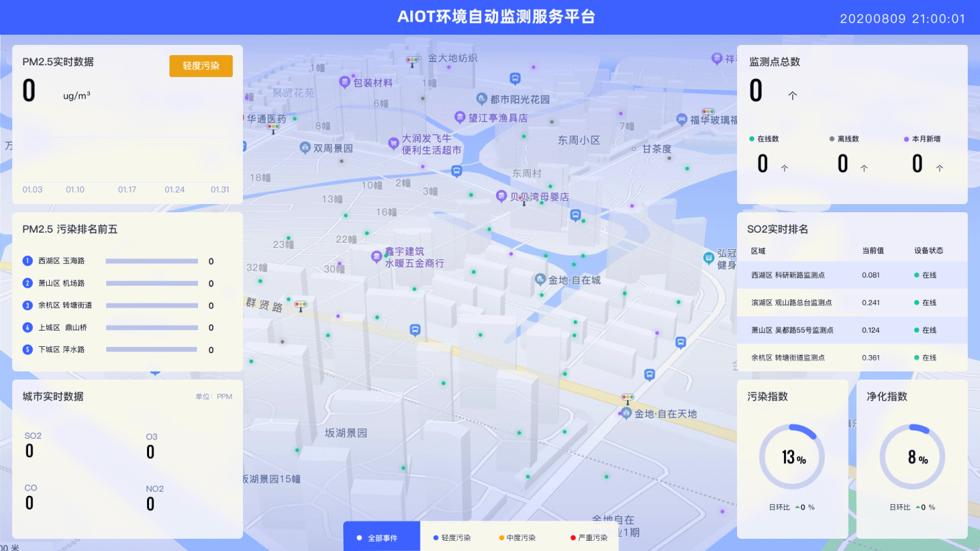Select rank 4 上城区 鼎山桥 row

pos(118,327)
